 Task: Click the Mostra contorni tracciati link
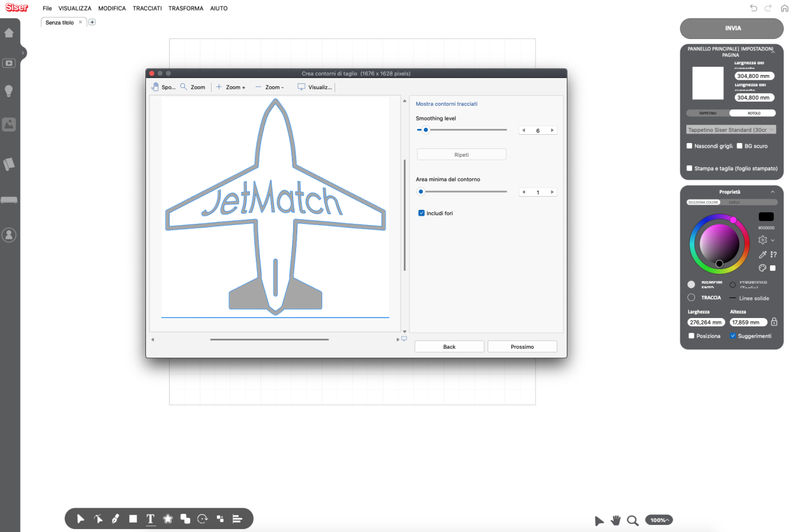pyautogui.click(x=446, y=104)
